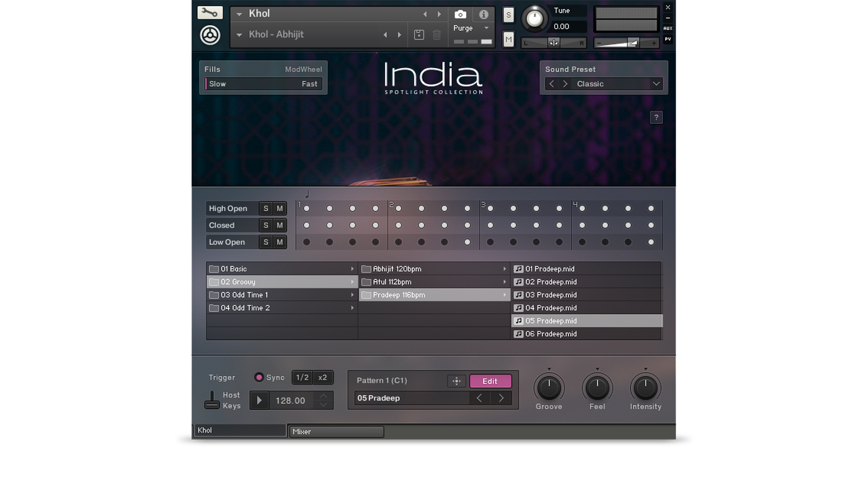Click the Fills Slow to Fast slider
The image size is (868, 498).
[x=263, y=84]
